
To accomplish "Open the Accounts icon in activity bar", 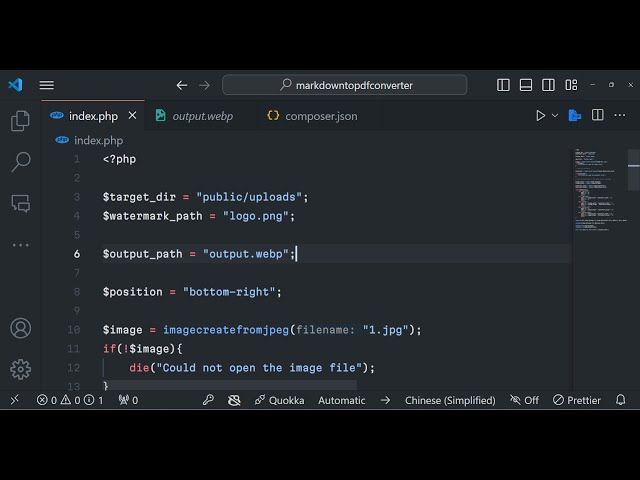I will coord(20,328).
